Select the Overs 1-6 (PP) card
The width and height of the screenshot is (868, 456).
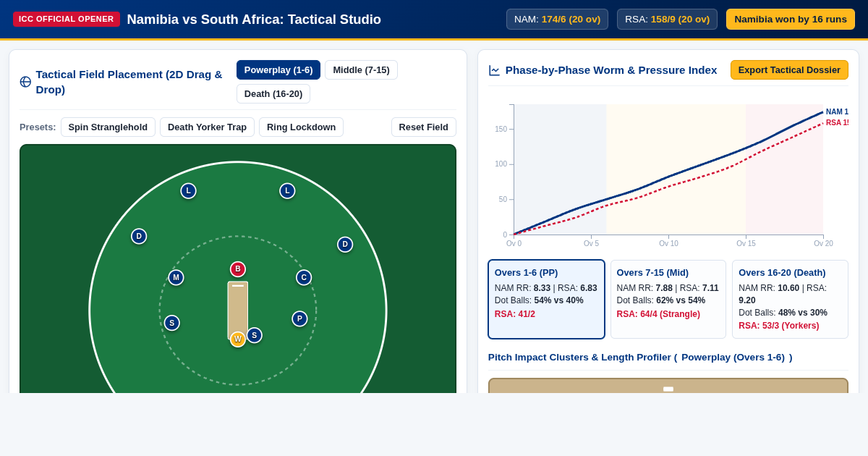click(546, 300)
